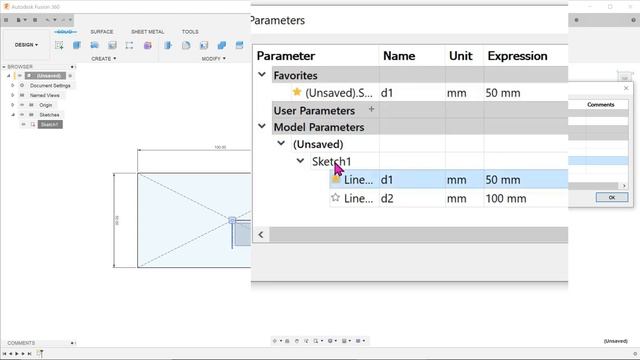640x360 pixels.
Task: Play the timeline
Action: [x=17, y=353]
